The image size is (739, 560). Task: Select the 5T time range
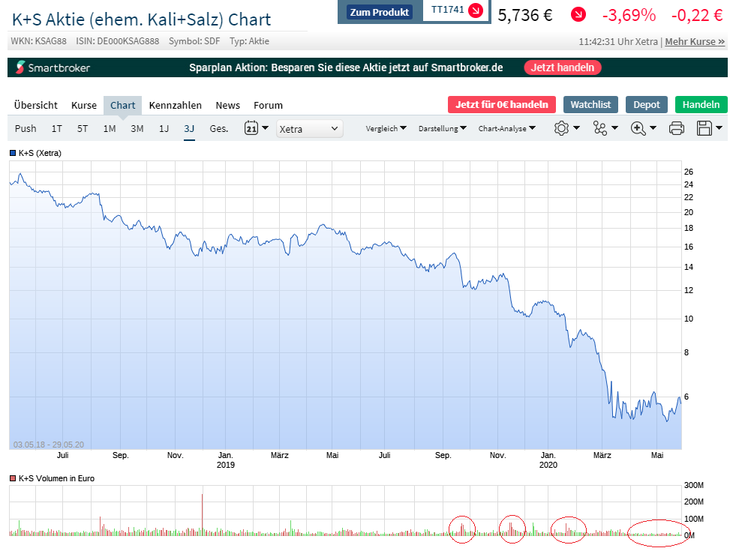pos(83,129)
